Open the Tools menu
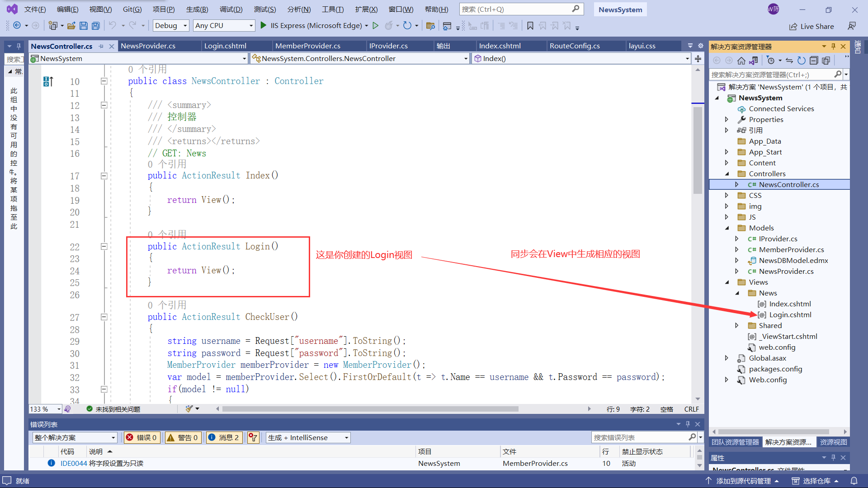Image resolution: width=868 pixels, height=488 pixels. tap(333, 9)
